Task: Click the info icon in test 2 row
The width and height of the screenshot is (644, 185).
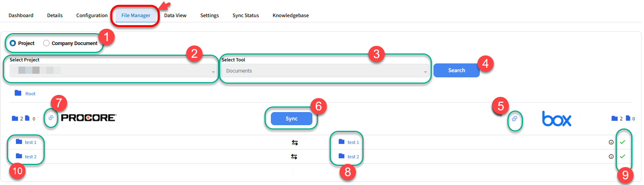Action: point(611,157)
